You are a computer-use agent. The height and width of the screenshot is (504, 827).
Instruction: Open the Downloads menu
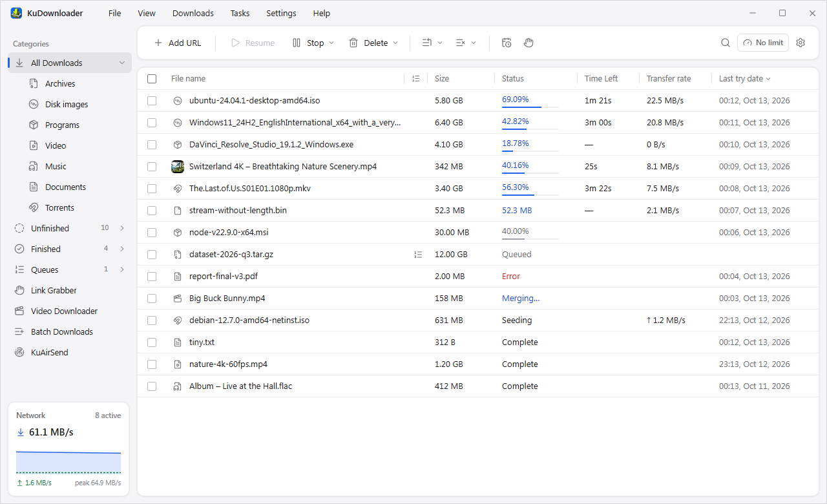(193, 13)
